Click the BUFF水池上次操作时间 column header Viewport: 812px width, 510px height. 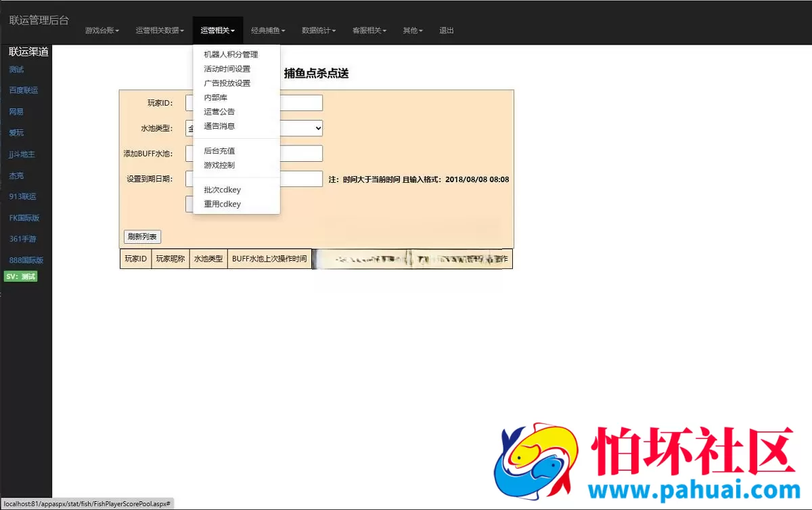coord(269,259)
